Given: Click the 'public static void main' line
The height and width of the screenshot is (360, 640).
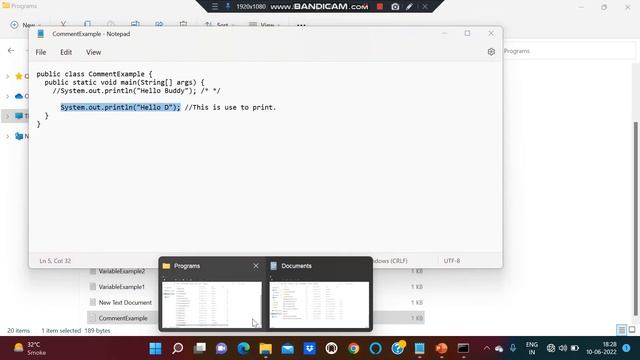Looking at the screenshot, I should pos(124,82).
